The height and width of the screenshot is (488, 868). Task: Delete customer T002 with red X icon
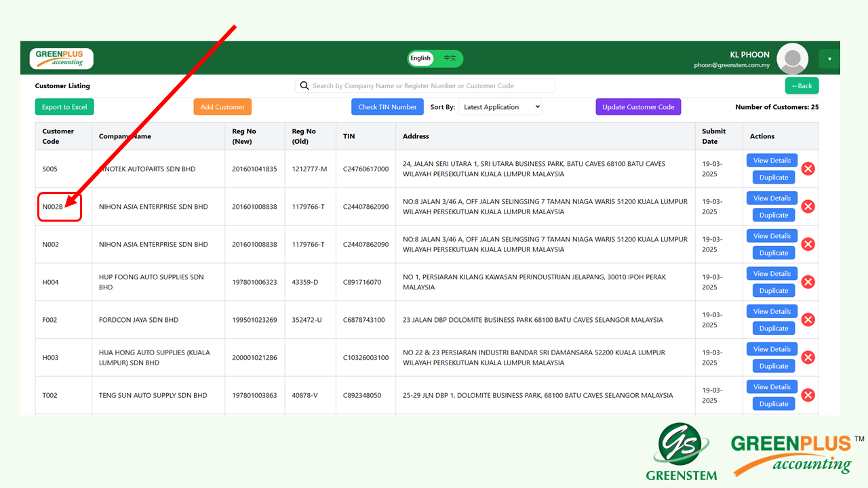pos(808,395)
